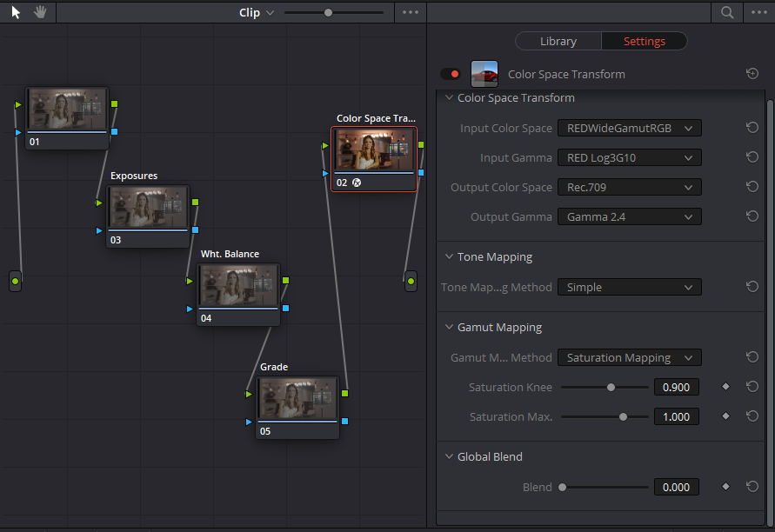Collapse the Global Blend section
Viewport: 775px width, 532px height.
click(449, 456)
